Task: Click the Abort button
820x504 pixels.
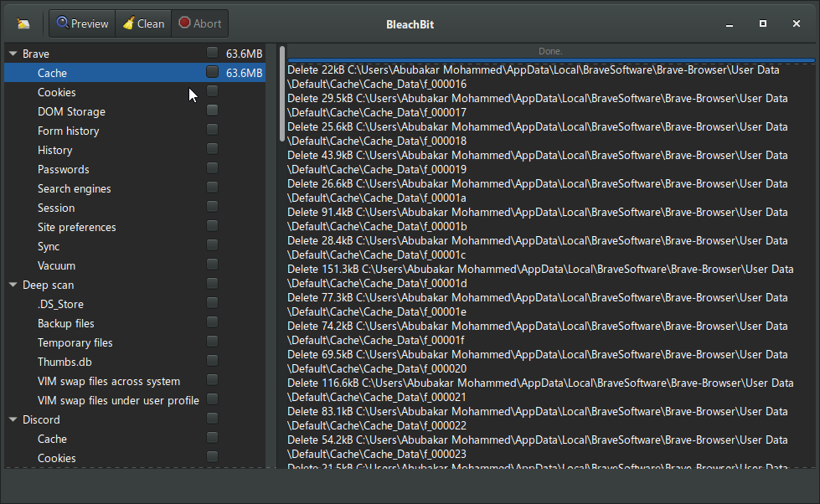Action: click(x=199, y=23)
